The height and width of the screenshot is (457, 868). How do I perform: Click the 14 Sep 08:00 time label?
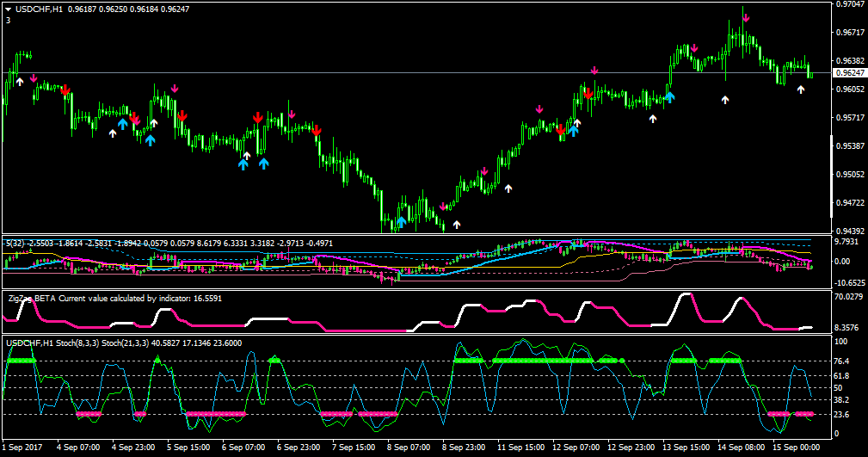742,447
